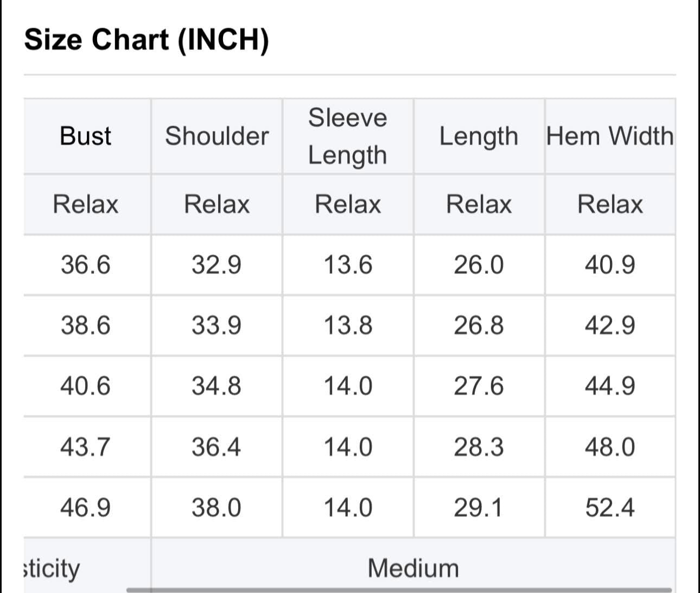Screen dimensions: 700x593
Task: Click the Size Chart (INCH) heading
Action: pos(147,40)
